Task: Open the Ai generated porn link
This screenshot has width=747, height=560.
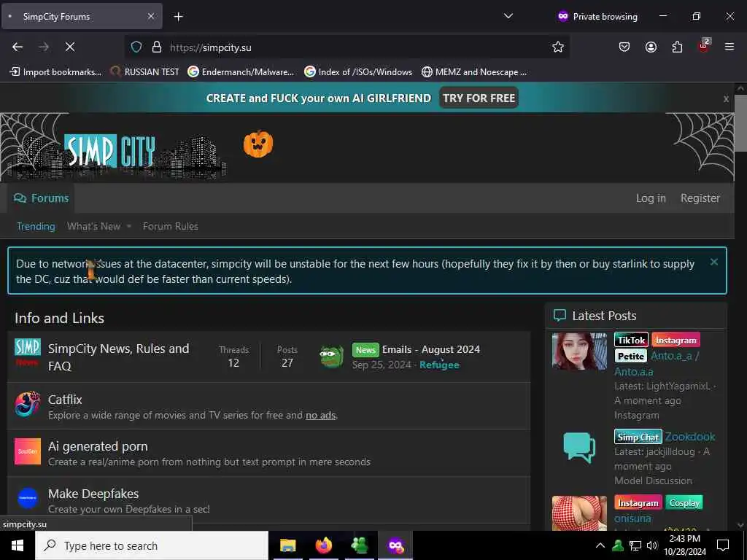Action: 98,446
